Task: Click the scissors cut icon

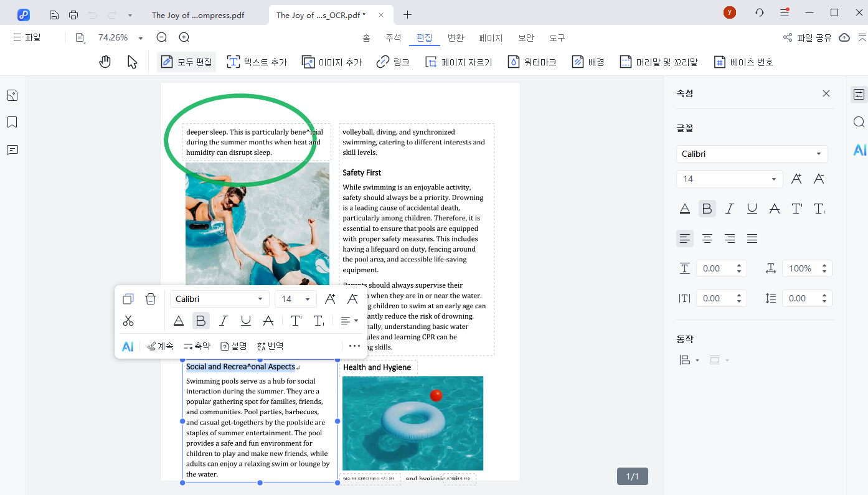Action: click(x=128, y=321)
